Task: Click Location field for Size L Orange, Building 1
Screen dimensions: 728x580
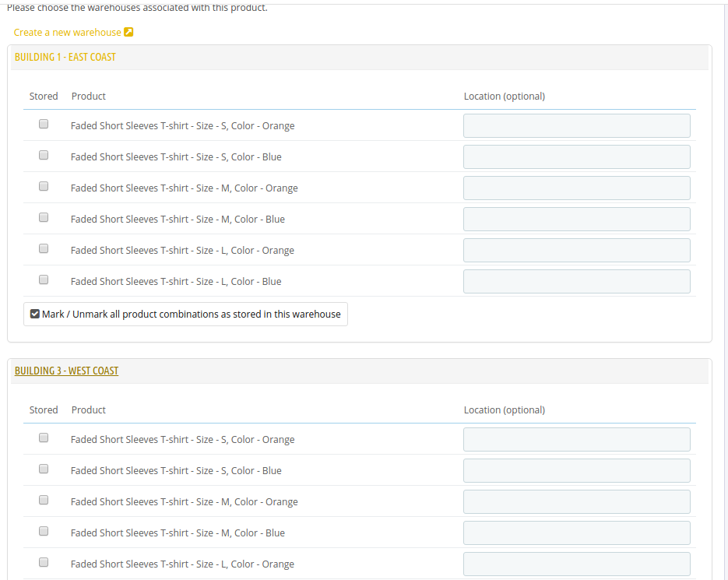Action: pos(577,251)
